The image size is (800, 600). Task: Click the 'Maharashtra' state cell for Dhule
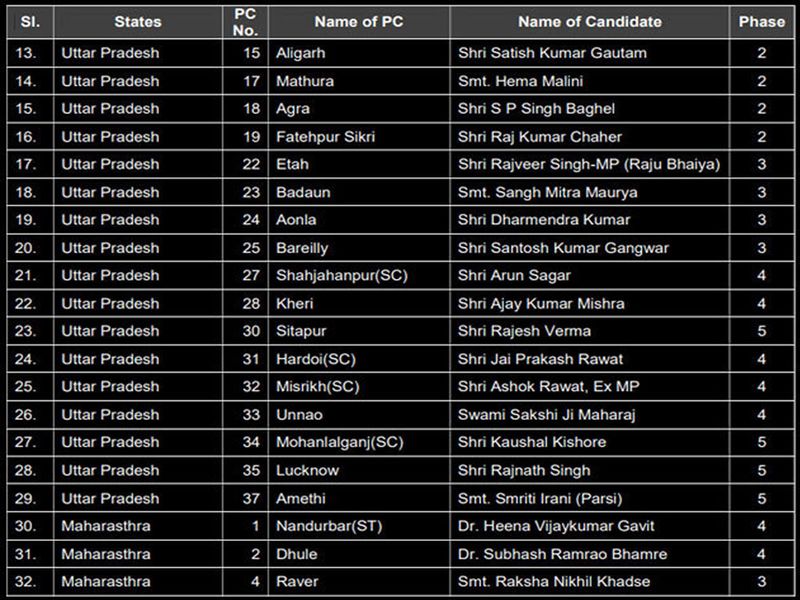click(104, 554)
